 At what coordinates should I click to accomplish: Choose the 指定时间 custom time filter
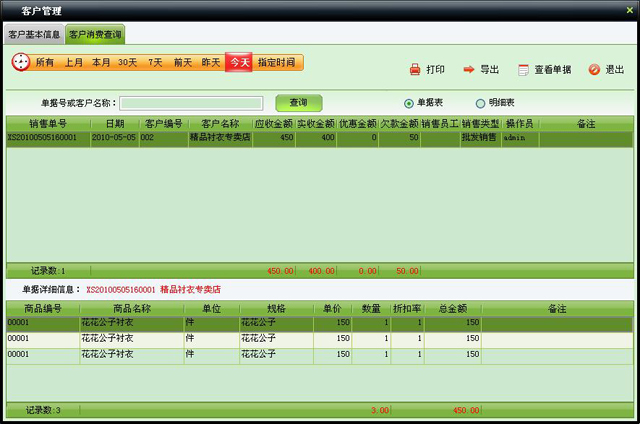pyautogui.click(x=277, y=62)
